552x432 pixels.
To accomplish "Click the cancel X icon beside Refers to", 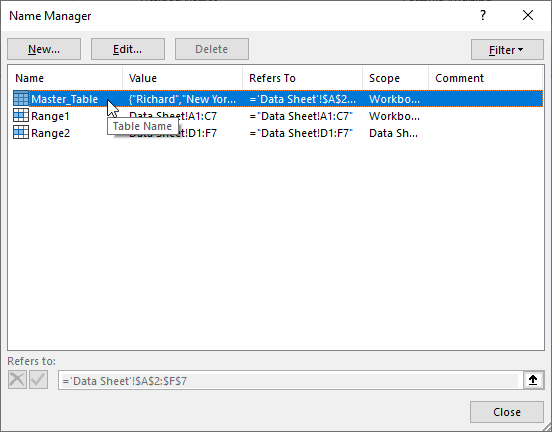I will click(x=17, y=380).
